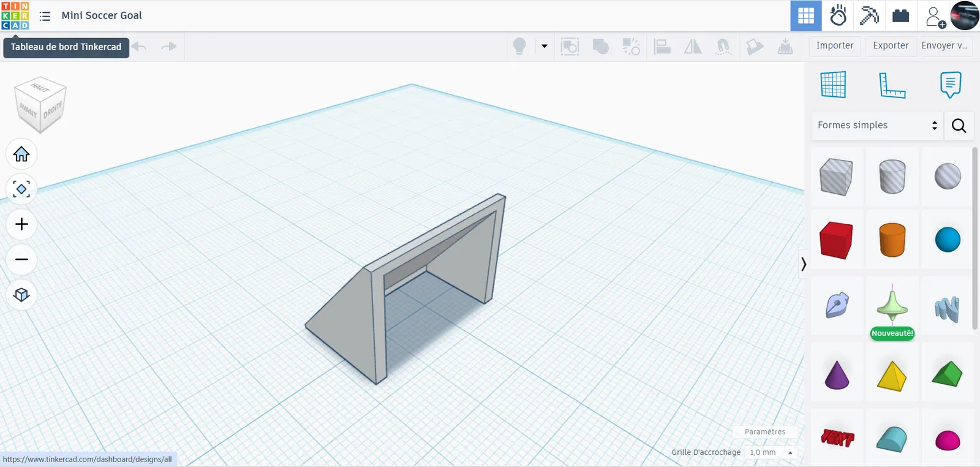Select the pen-nib Sketch shape
Viewport: 980px width, 467px height.
coord(837,305)
